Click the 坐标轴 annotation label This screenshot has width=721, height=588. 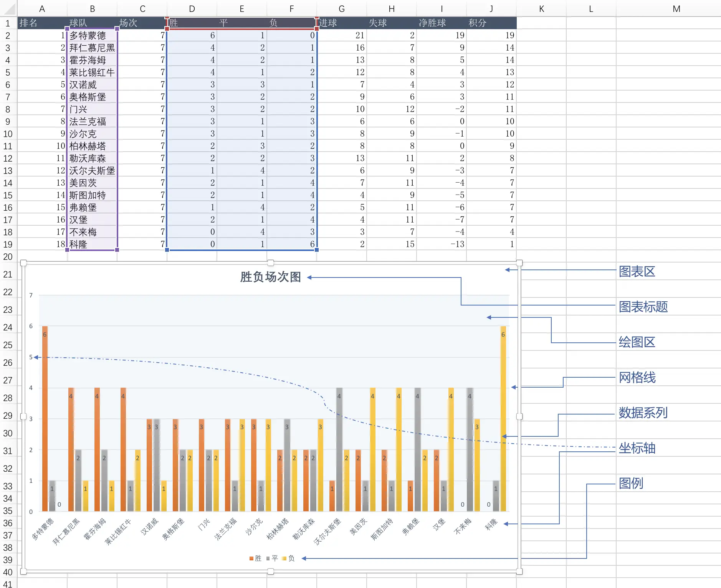[x=637, y=448]
